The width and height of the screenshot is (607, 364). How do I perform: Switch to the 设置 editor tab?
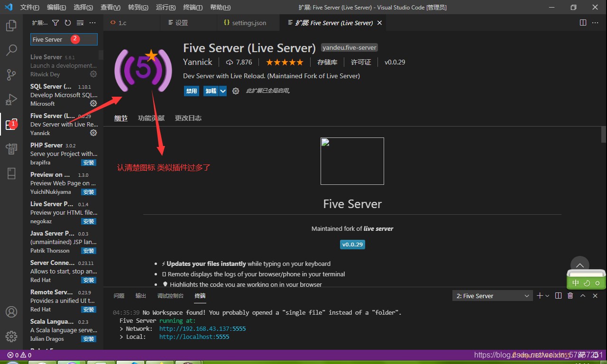189,23
